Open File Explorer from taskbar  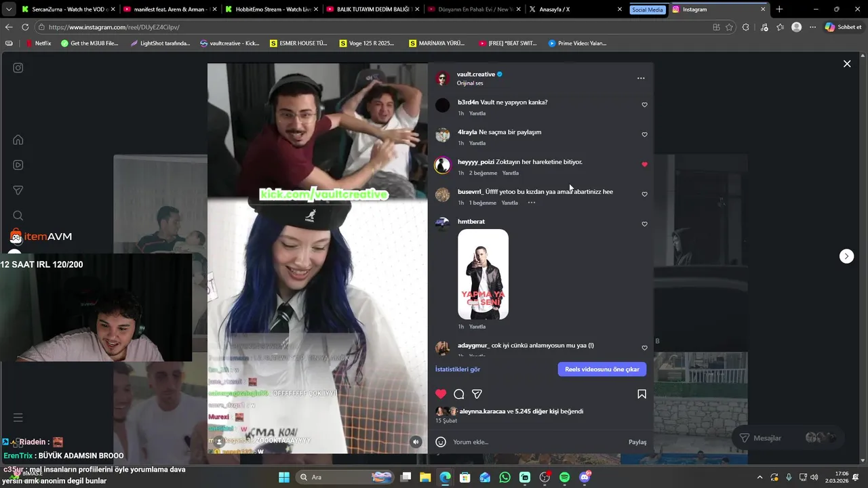pos(425,477)
